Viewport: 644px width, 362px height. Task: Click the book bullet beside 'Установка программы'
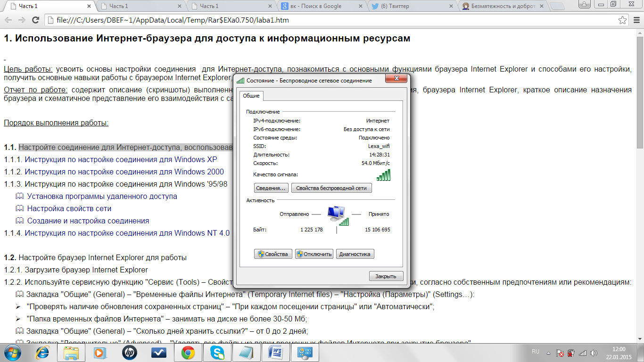(x=19, y=196)
